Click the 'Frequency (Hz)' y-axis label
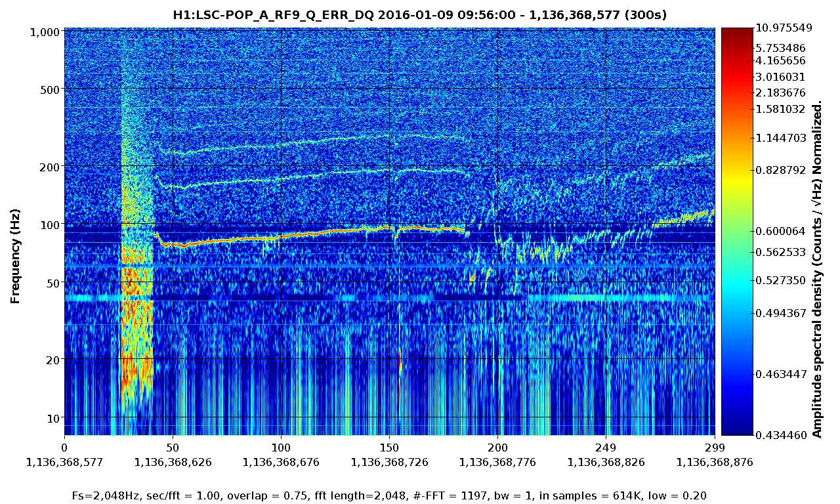The width and height of the screenshot is (840, 504). click(14, 256)
